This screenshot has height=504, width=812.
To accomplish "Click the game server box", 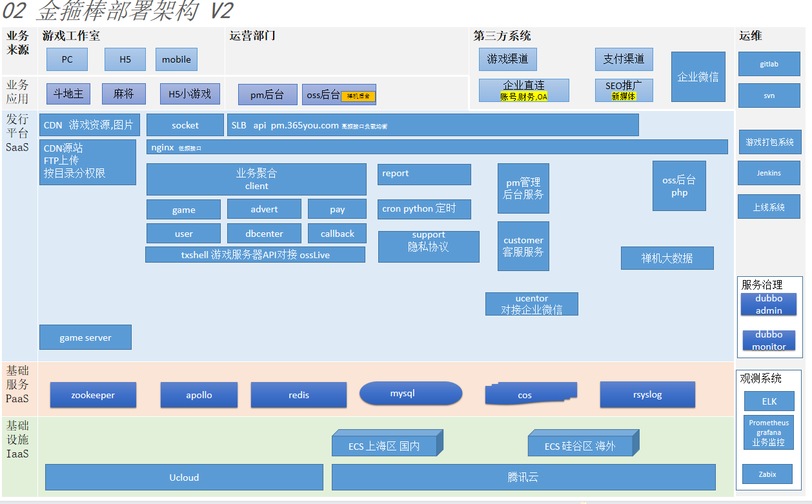I will tap(85, 338).
